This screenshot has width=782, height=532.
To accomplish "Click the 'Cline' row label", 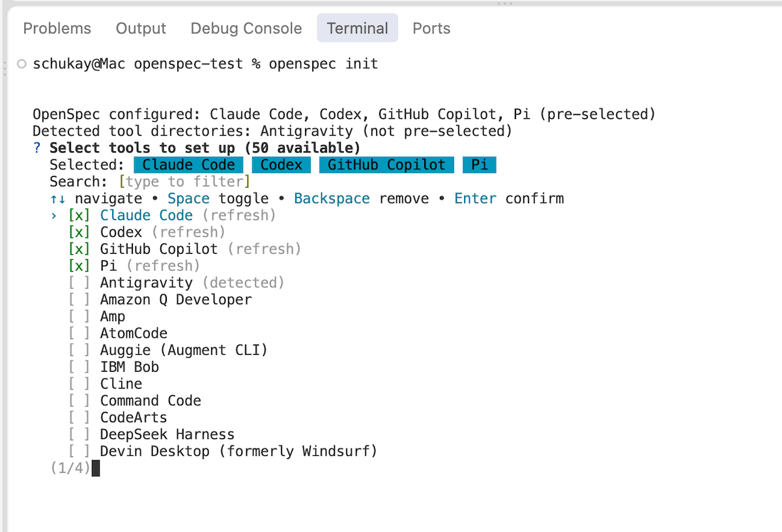I will (121, 385).
